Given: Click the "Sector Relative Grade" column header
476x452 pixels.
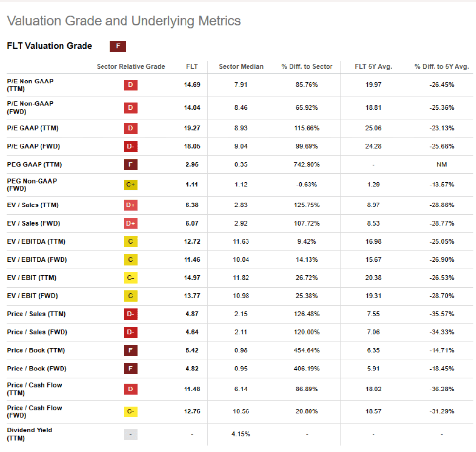Looking at the screenshot, I should point(130,67).
